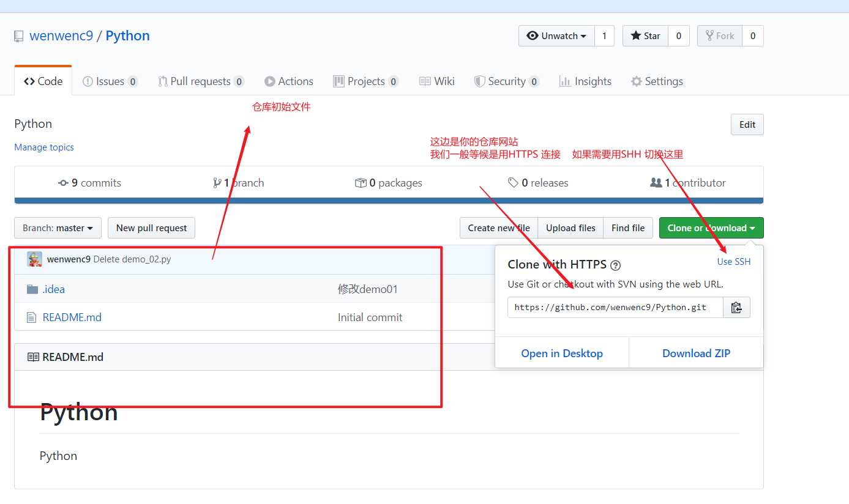This screenshot has height=504, width=849.
Task: Click the star count of 0
Action: pos(679,36)
